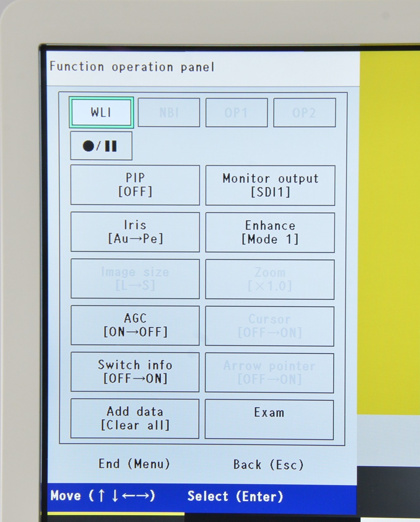The image size is (420, 522).
Task: Change Enhance Mode 1 setting
Action: [x=270, y=232]
